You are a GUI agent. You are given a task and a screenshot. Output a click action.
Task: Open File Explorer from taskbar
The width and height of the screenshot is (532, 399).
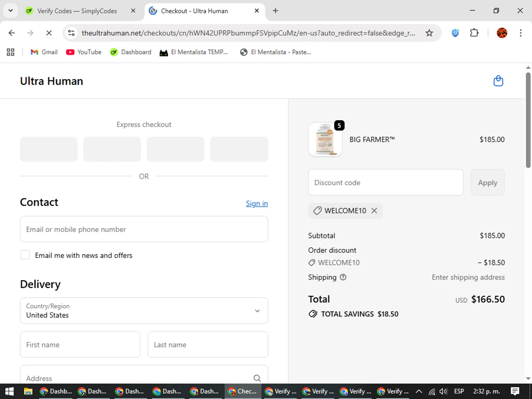point(28,391)
